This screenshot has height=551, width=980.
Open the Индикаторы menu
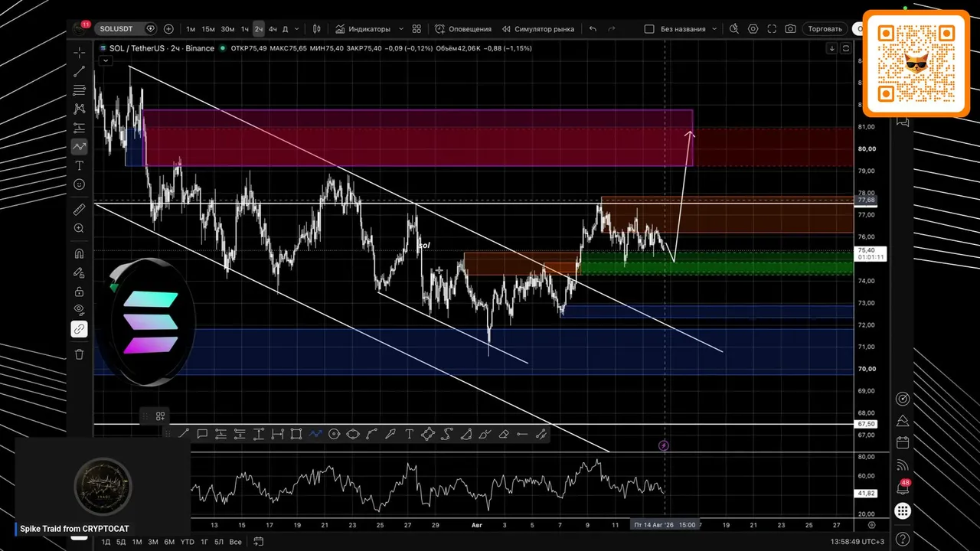pyautogui.click(x=363, y=29)
